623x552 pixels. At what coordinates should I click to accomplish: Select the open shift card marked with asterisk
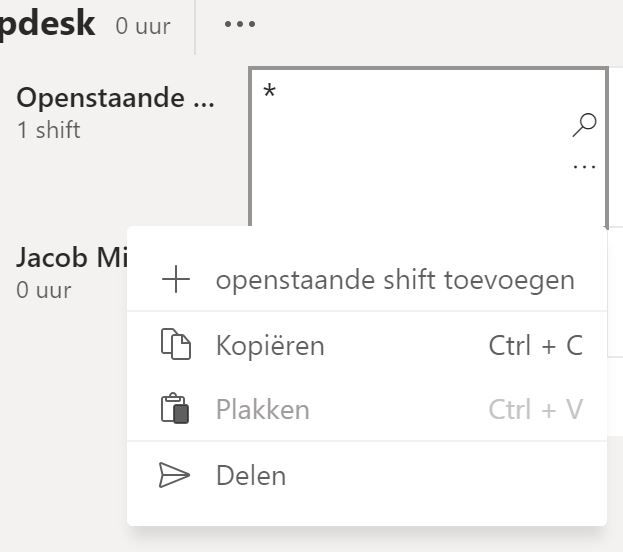428,147
